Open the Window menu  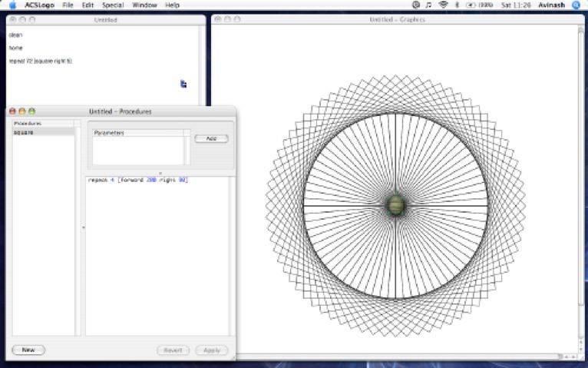point(144,5)
